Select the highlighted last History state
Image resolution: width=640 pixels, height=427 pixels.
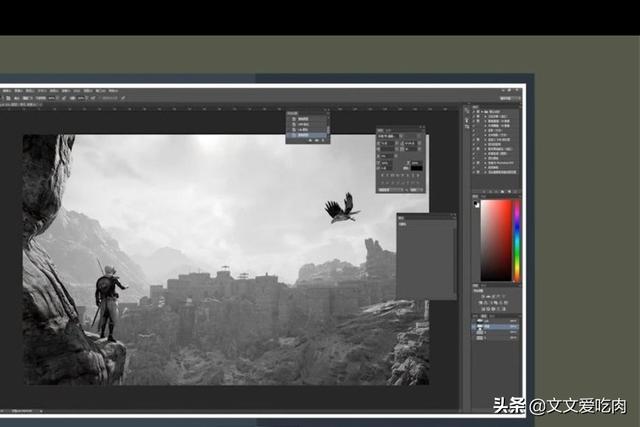click(308, 135)
